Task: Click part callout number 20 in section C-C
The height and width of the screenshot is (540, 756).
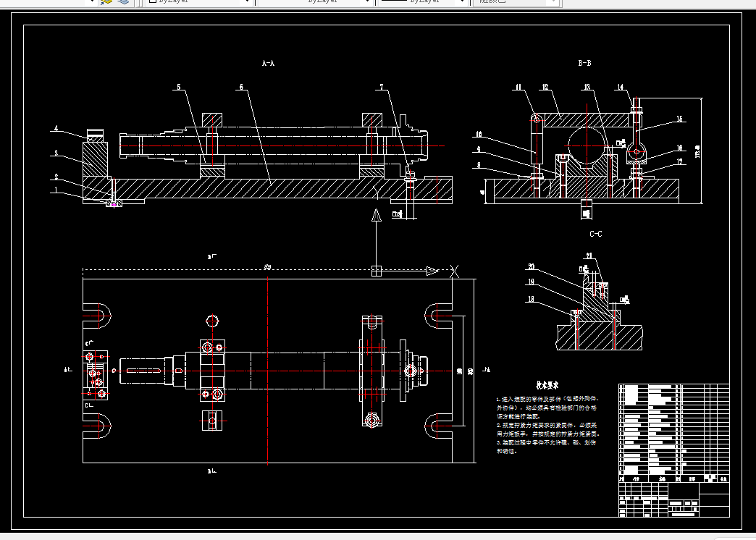Action: 532,266
